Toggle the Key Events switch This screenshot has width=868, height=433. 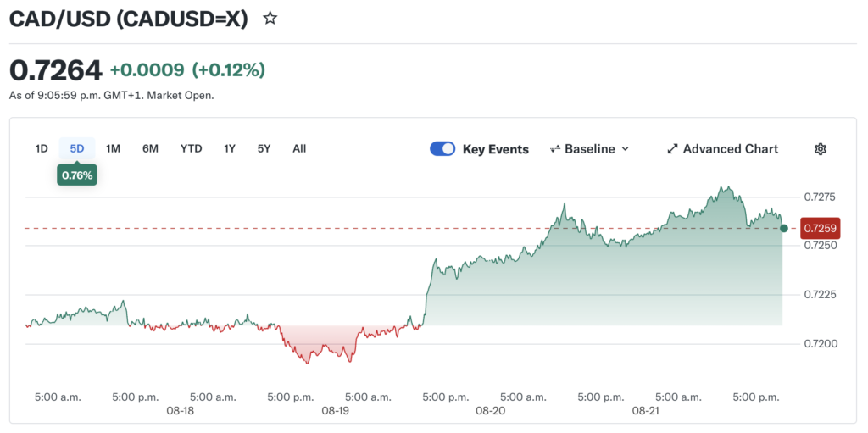[x=442, y=149]
